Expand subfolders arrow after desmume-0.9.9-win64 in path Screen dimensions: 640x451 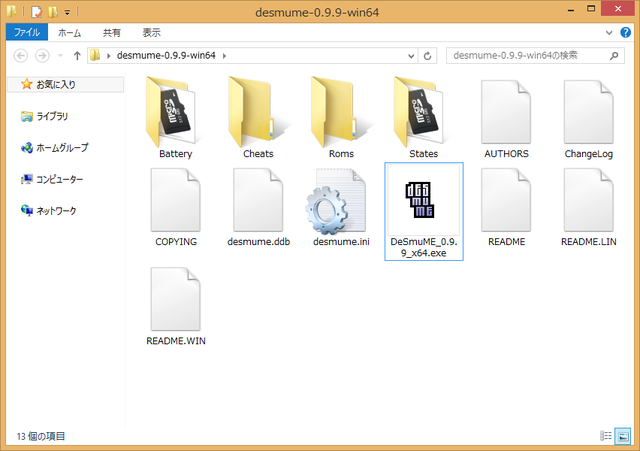(224, 56)
